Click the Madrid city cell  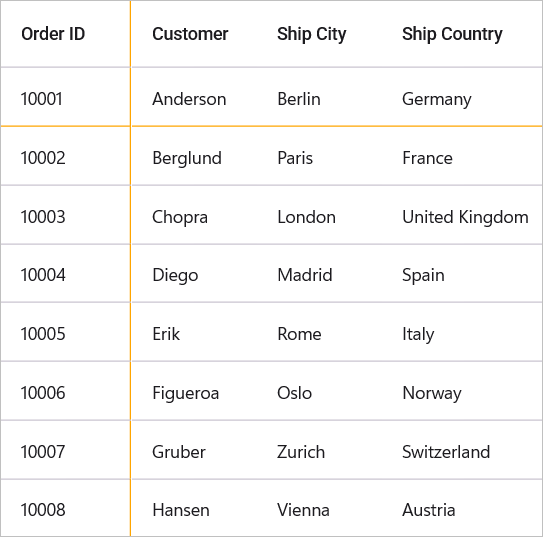(x=319, y=274)
